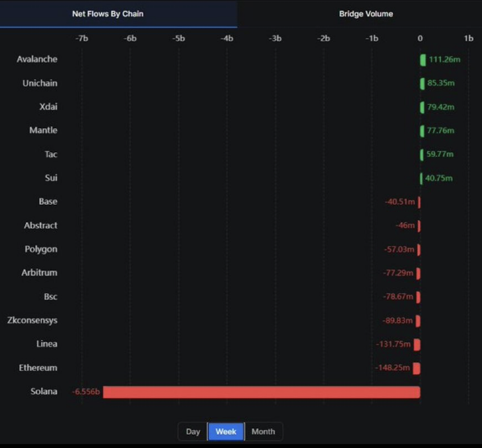Click the Zkconsensys chain label

(33, 320)
